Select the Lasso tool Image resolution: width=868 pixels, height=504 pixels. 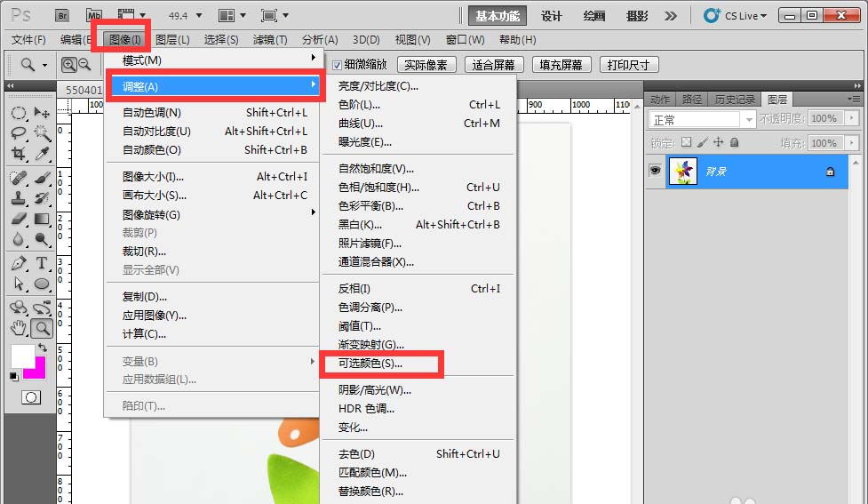pos(19,133)
